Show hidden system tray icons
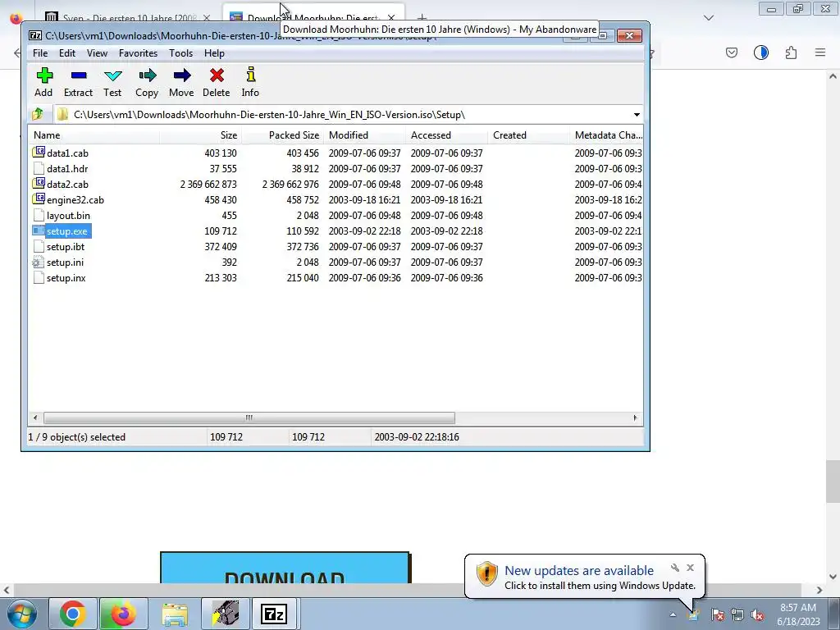840x630 pixels. coord(673,615)
